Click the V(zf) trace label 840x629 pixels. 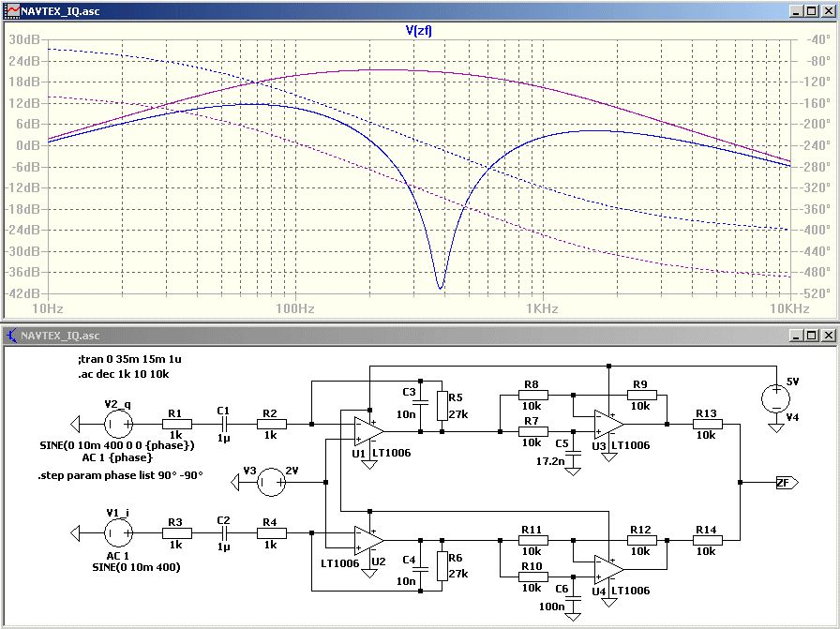pos(418,30)
